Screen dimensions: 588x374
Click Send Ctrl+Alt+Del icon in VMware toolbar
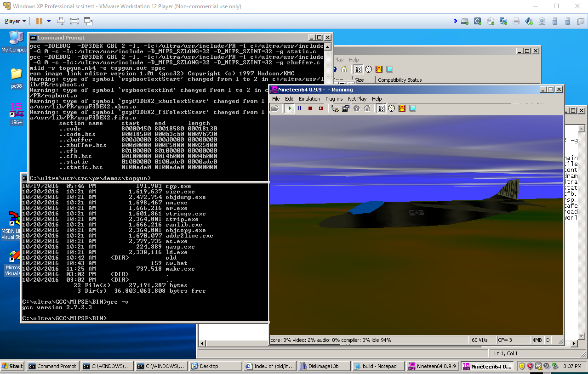(x=61, y=21)
